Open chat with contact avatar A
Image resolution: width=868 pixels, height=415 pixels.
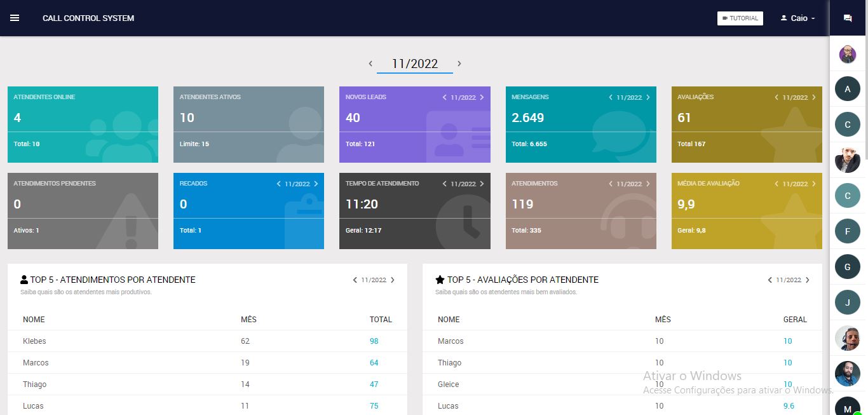click(847, 90)
